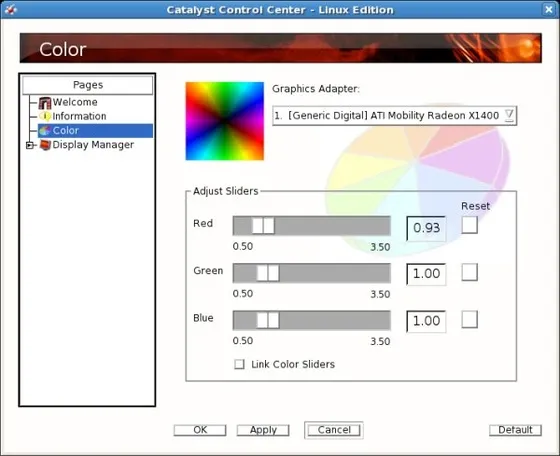Click the Apply button
The width and height of the screenshot is (560, 456).
[x=263, y=430]
